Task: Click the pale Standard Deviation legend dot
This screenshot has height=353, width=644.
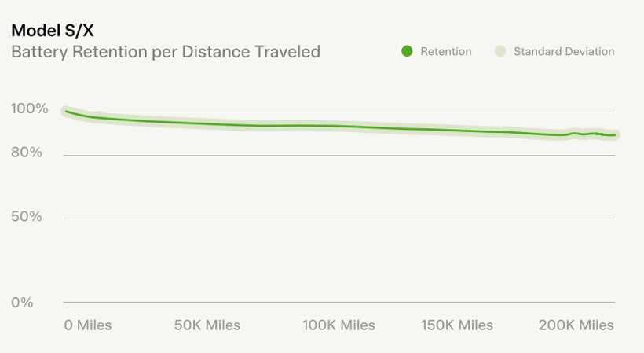Action: point(499,51)
